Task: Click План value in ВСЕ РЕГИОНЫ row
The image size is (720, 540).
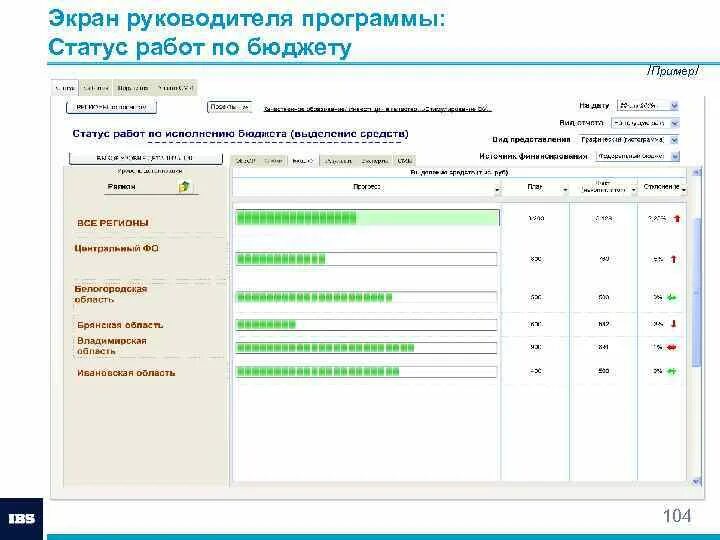Action: tap(536, 219)
